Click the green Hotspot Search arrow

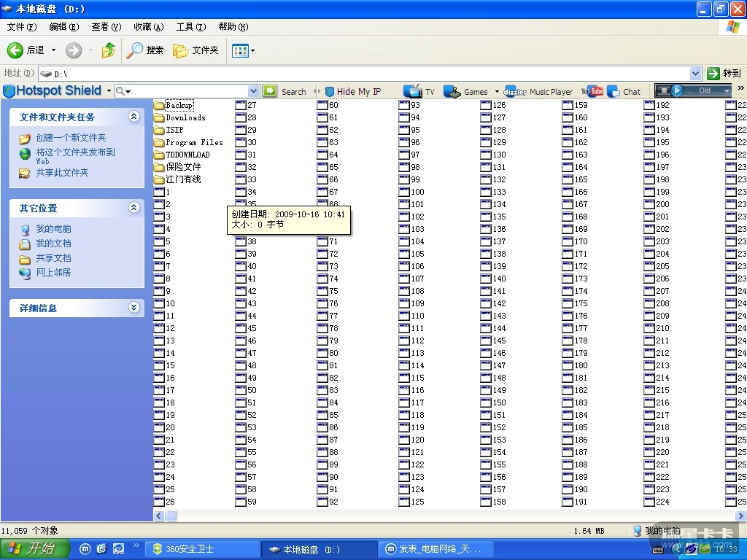(x=270, y=90)
